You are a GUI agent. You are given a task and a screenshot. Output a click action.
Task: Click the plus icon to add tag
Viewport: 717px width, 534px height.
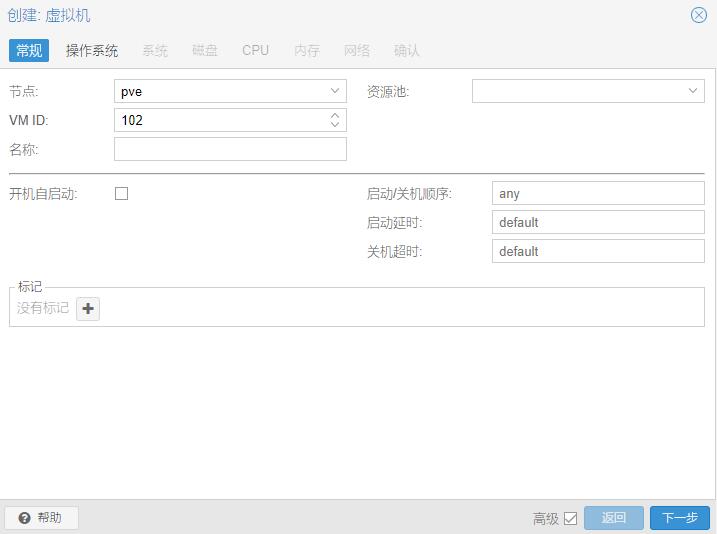click(x=88, y=308)
